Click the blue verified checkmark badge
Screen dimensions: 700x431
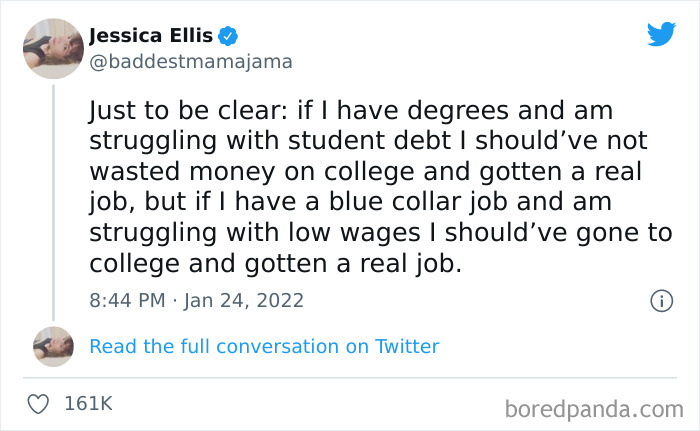[229, 37]
